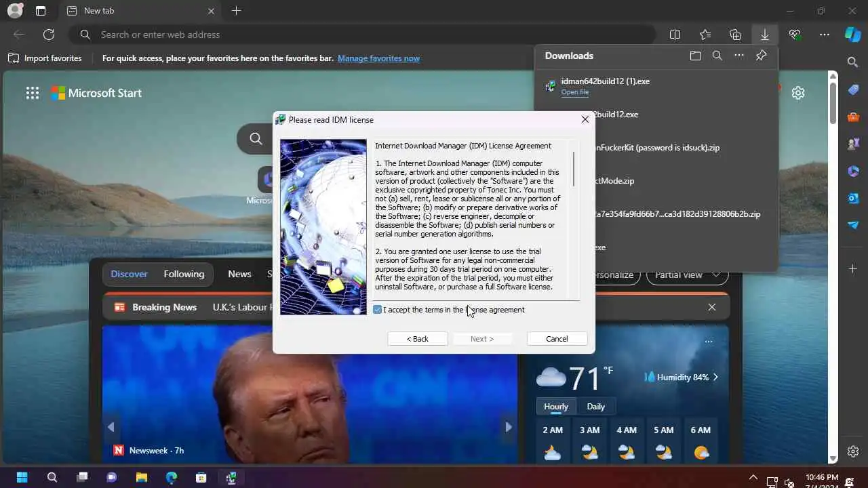Open the downloads folder icon
Viewport: 868px width, 488px height.
point(696,56)
